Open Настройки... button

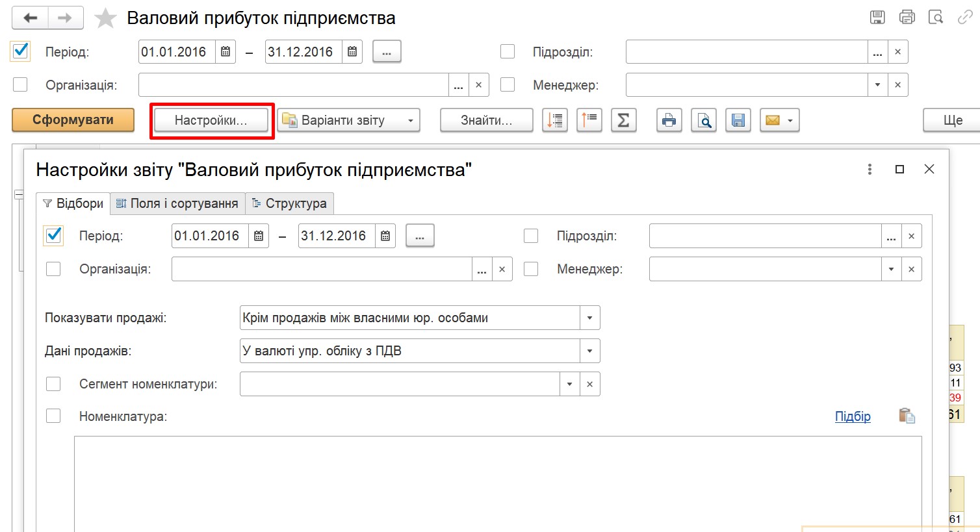[x=211, y=120]
